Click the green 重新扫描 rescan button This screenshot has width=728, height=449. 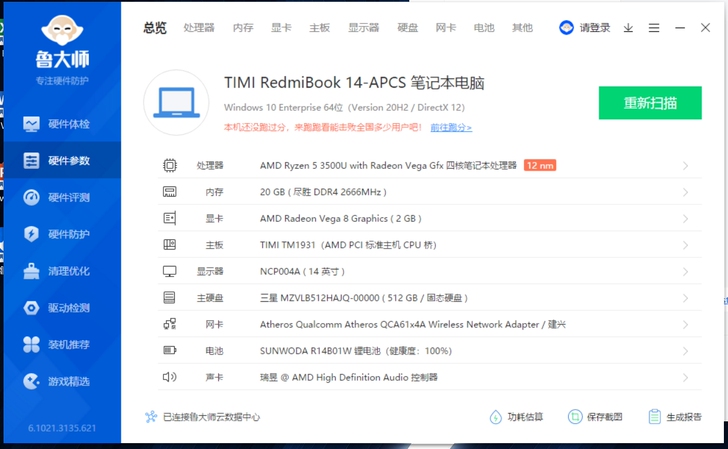click(x=650, y=103)
